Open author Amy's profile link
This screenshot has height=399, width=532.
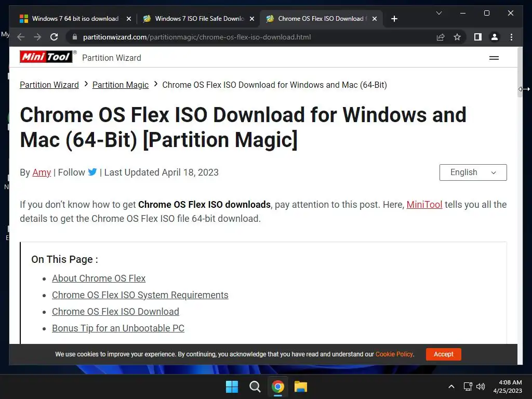point(42,172)
